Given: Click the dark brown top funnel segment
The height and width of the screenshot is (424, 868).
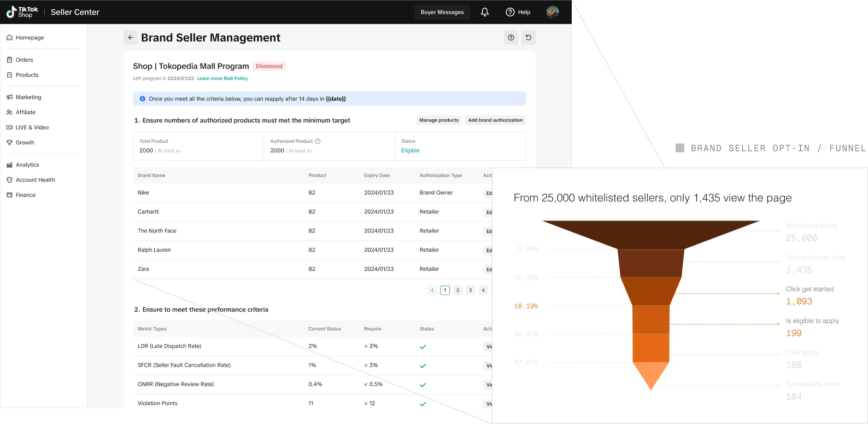Looking at the screenshot, I should [651, 234].
